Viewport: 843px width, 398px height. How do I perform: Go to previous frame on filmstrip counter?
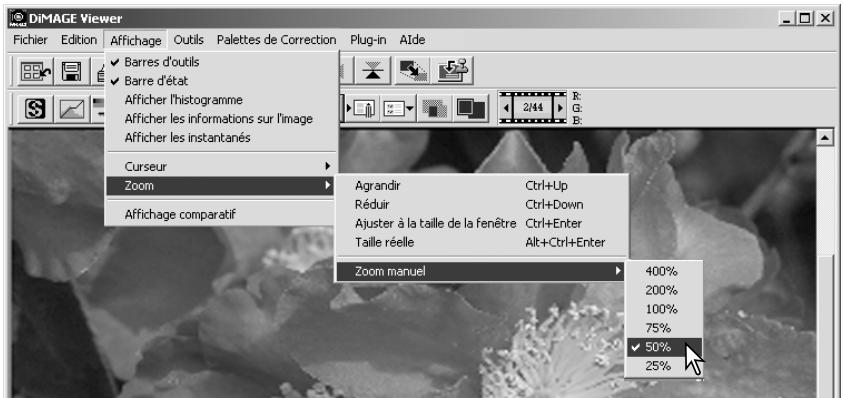pyautogui.click(x=506, y=108)
